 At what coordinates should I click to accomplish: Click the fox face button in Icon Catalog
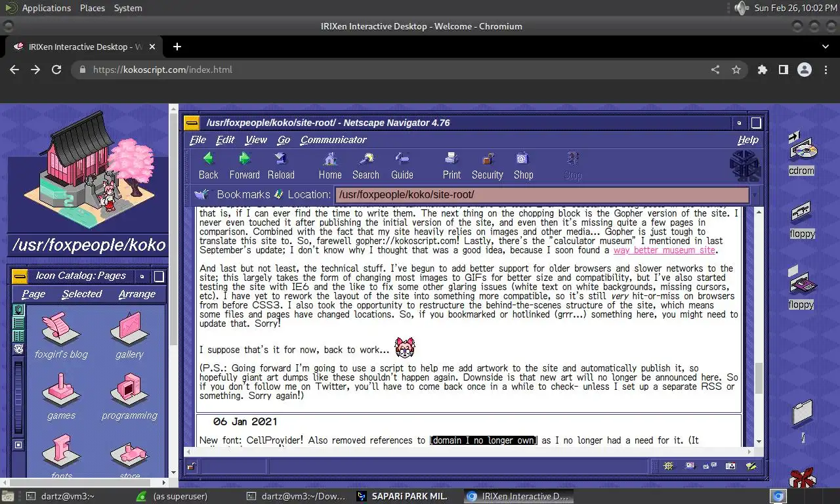(x=18, y=349)
